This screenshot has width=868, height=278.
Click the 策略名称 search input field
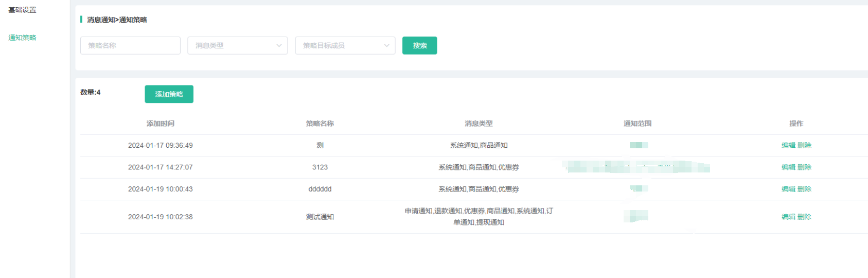click(x=130, y=45)
